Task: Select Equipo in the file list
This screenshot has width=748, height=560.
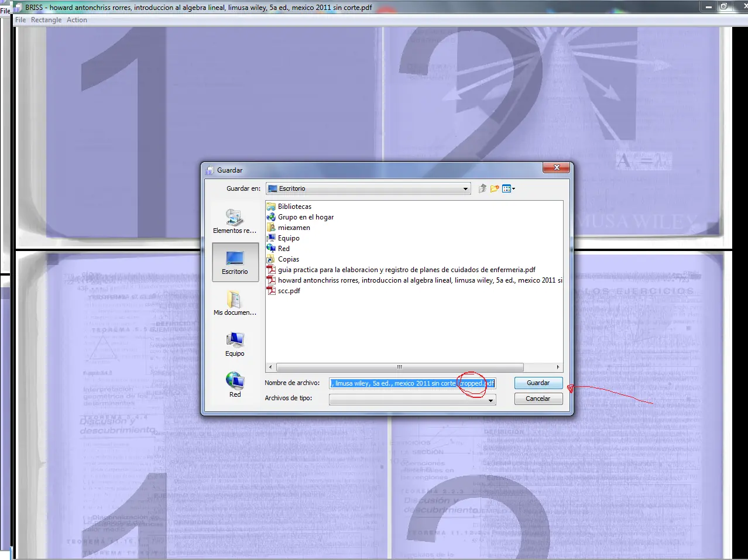Action: click(289, 238)
